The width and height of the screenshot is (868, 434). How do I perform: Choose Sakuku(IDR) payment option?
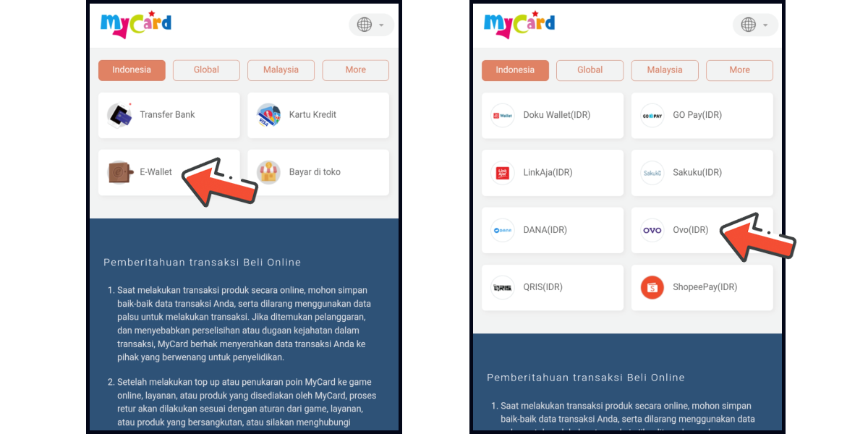[x=702, y=173]
